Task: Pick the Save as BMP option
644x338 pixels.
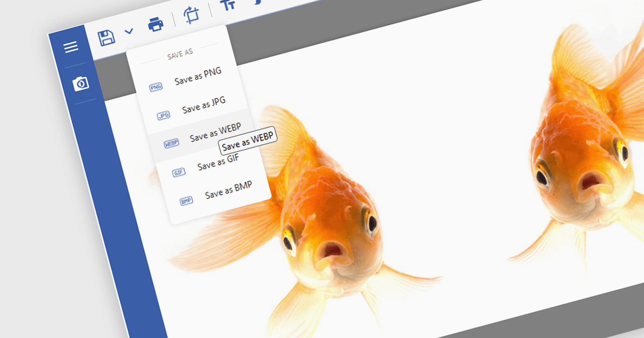Action: (228, 191)
